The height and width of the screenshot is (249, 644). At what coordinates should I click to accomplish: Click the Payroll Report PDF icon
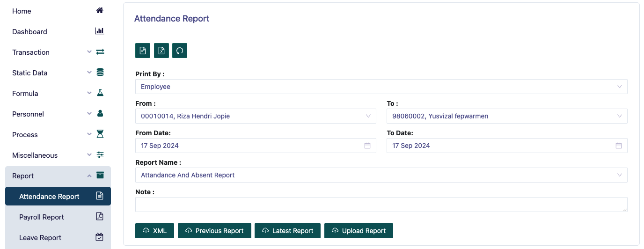pos(99,217)
